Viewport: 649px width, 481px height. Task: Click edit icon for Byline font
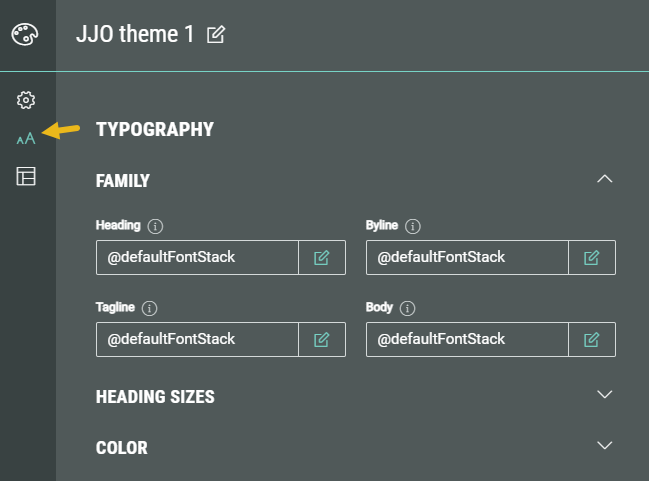click(592, 257)
